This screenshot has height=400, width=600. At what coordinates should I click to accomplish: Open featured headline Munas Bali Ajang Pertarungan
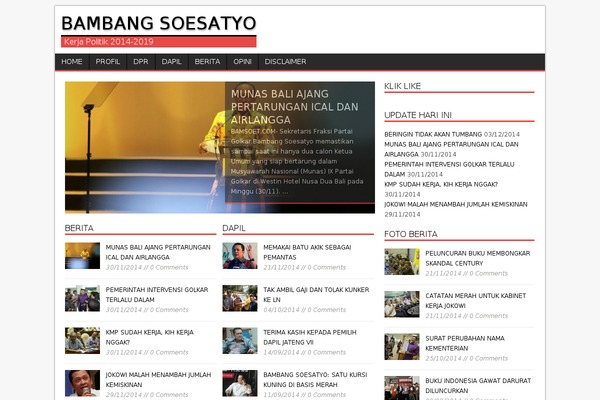(295, 107)
